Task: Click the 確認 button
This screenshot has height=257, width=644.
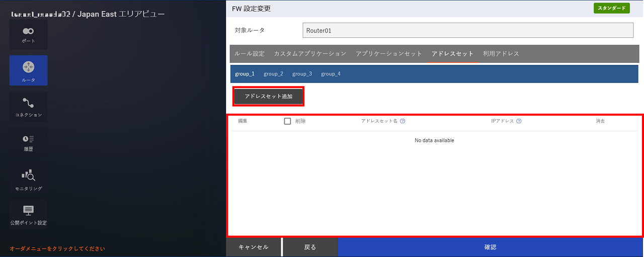Action: (491, 247)
